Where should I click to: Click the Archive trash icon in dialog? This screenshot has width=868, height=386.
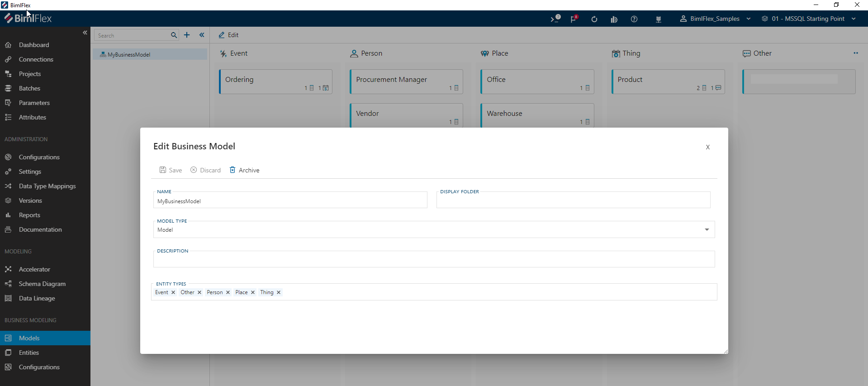pos(232,170)
